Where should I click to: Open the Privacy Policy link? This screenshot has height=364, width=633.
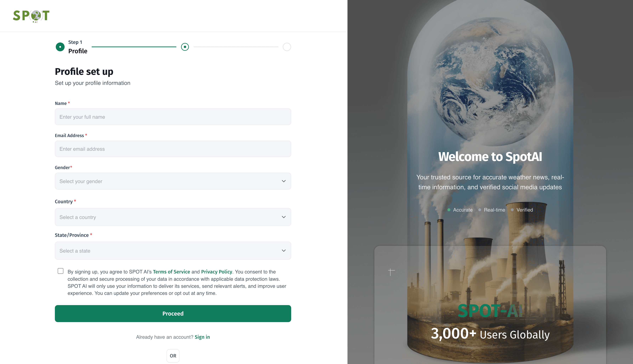(x=217, y=272)
